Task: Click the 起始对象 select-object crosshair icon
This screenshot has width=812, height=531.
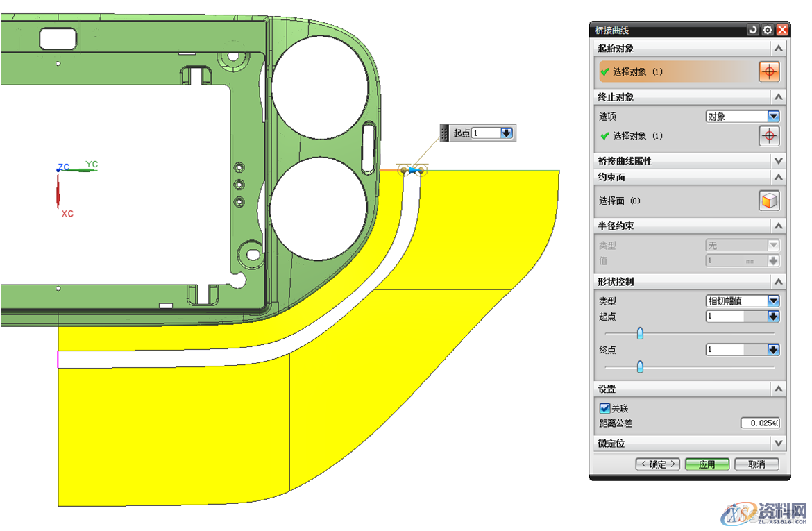Action: click(769, 71)
